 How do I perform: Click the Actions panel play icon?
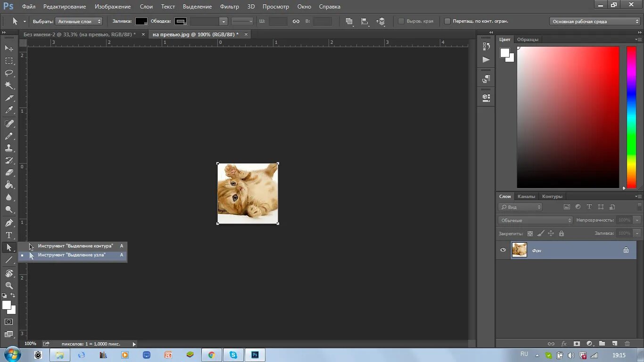pos(486,59)
